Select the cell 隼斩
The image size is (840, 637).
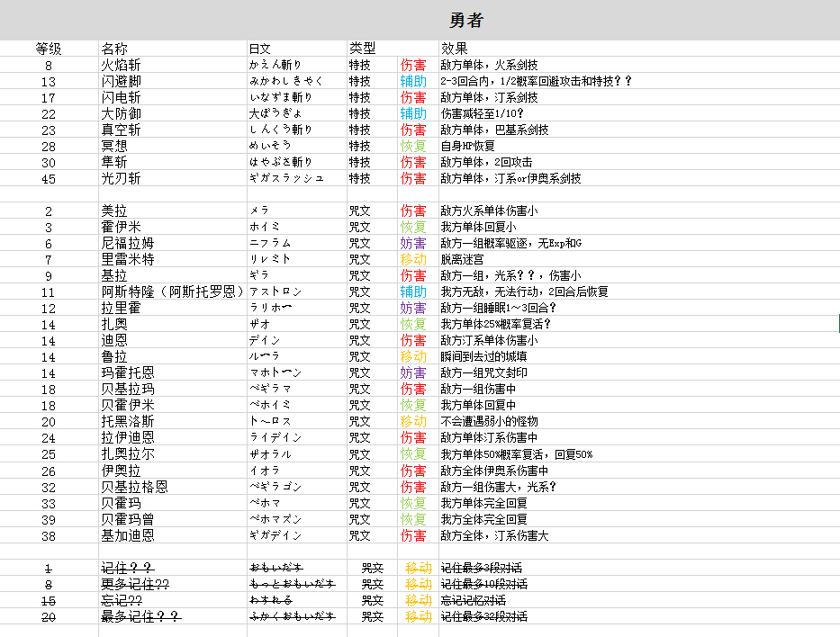point(114,162)
